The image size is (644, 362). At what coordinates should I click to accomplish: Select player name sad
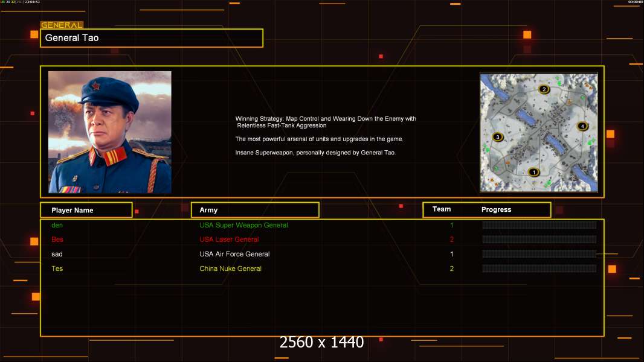click(x=57, y=254)
